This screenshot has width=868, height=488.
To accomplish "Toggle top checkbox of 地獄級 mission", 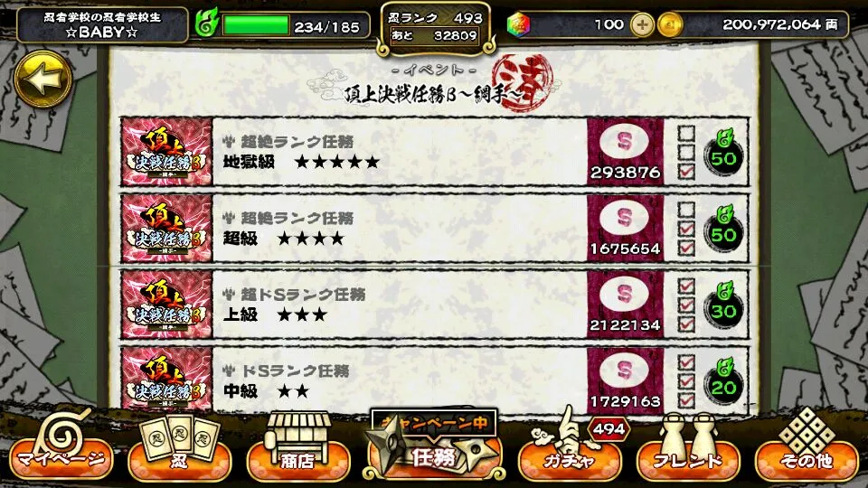I will click(x=686, y=133).
